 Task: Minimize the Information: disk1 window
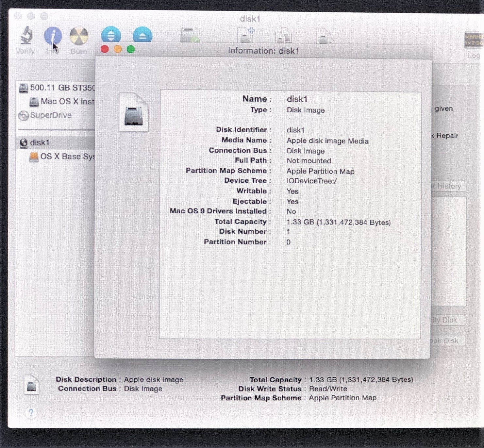118,49
